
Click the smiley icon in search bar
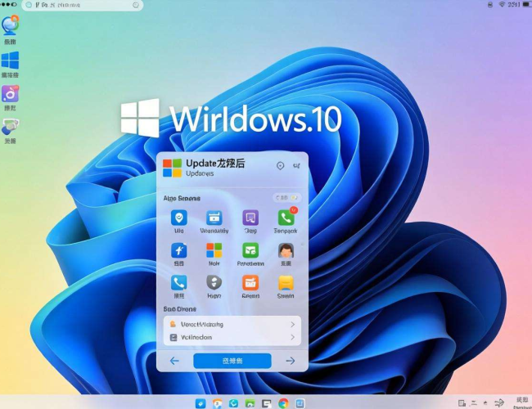[136, 5]
